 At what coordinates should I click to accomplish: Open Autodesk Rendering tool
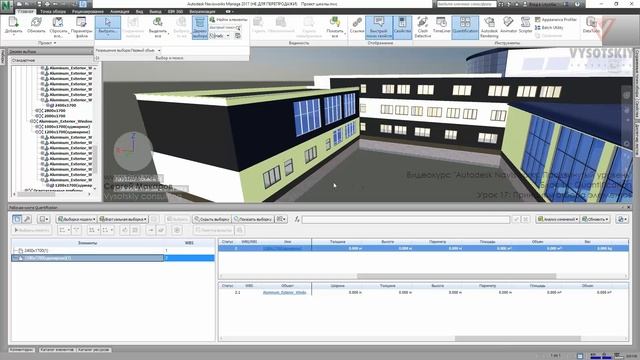[489, 27]
